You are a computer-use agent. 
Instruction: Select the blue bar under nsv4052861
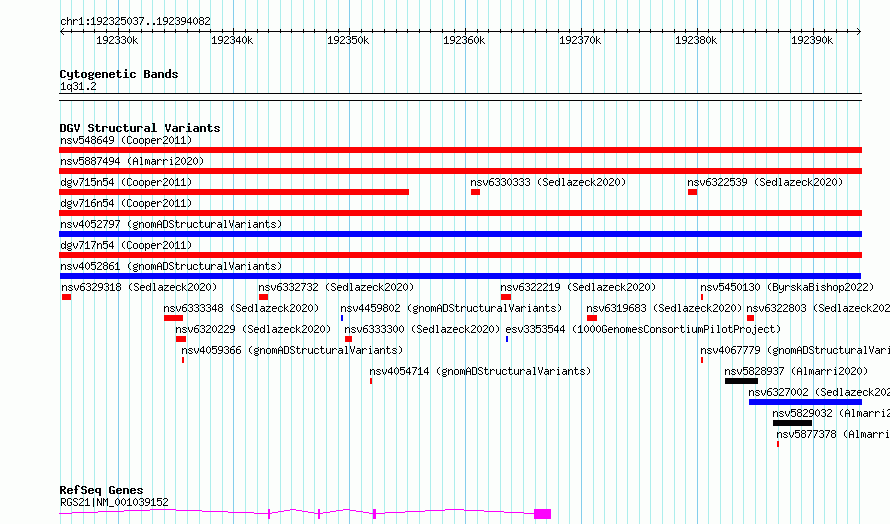pos(460,276)
